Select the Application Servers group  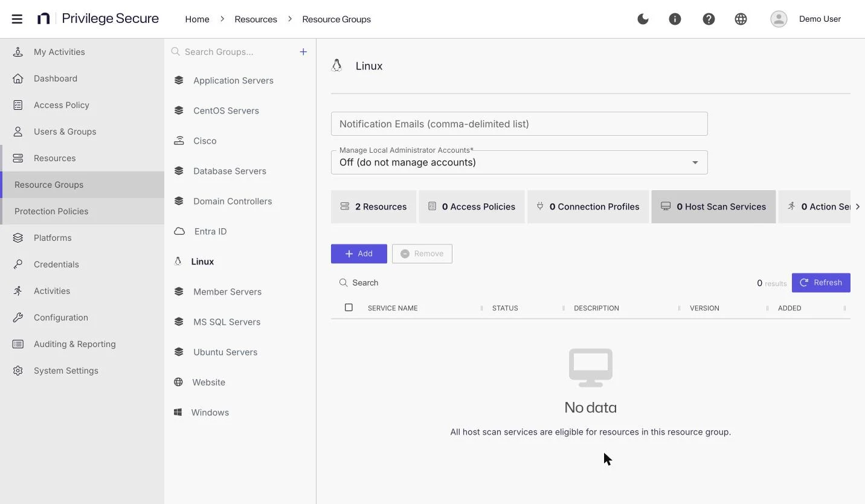(240, 80)
